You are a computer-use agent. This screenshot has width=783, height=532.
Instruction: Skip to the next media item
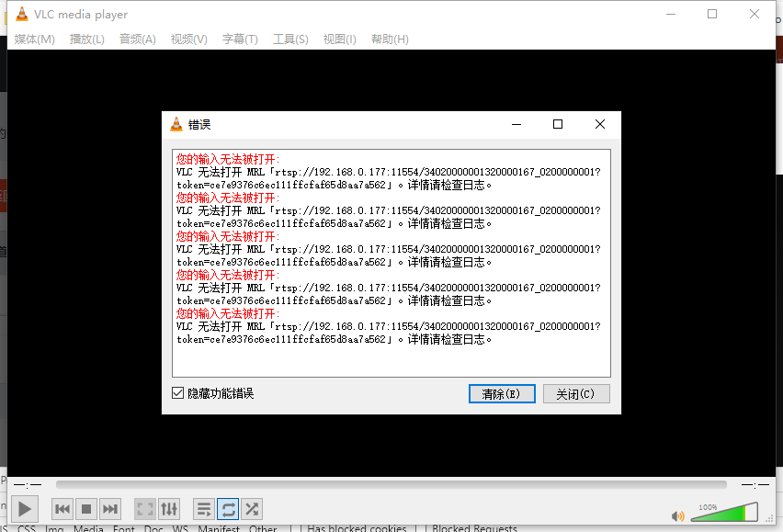point(110,509)
